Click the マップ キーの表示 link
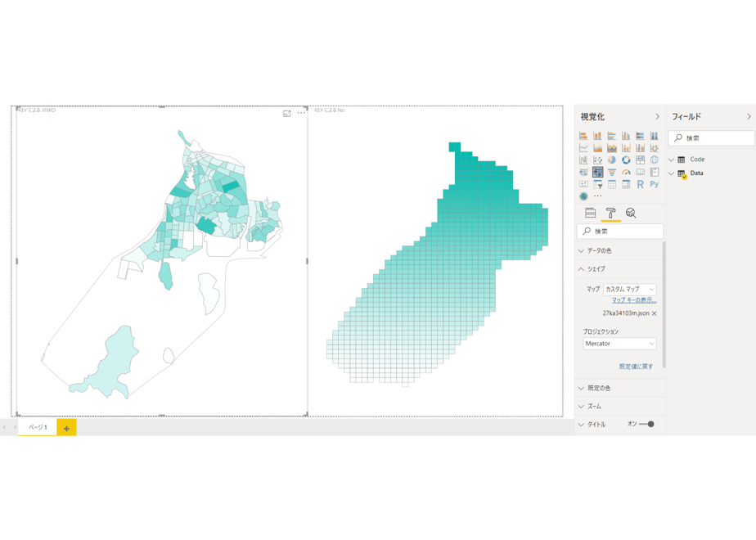Screen dimensions: 756x540 tap(634, 300)
